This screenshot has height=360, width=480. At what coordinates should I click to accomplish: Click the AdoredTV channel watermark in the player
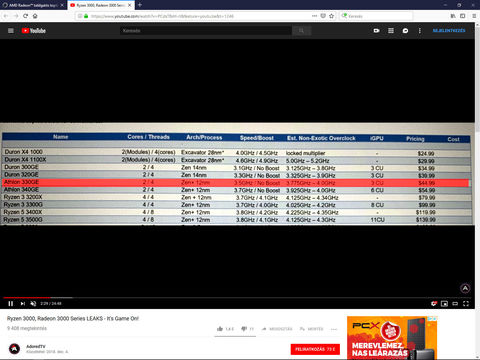[465, 288]
